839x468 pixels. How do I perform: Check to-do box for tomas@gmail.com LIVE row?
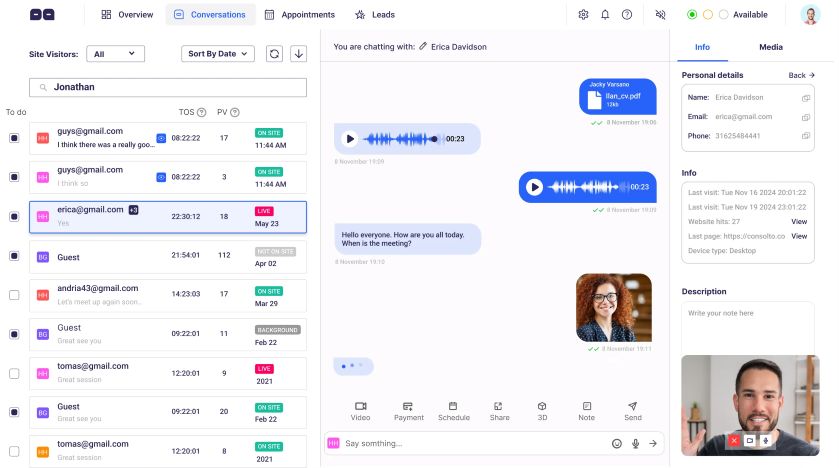pos(14,373)
